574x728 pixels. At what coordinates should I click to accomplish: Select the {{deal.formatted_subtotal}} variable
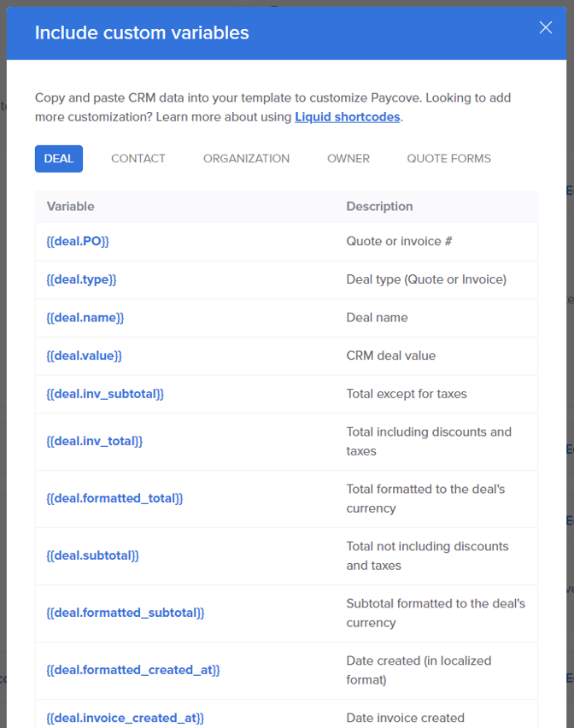126,613
